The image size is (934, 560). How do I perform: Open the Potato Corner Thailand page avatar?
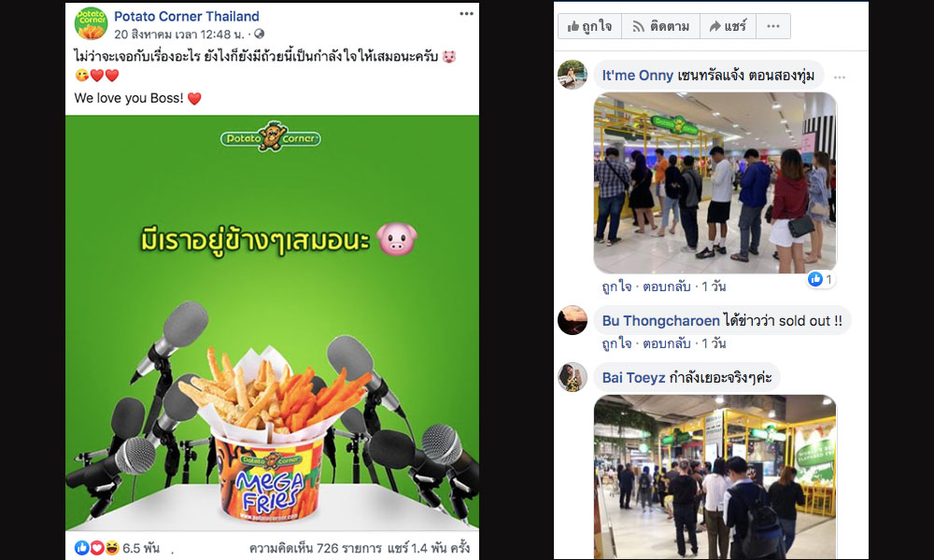coord(91,24)
